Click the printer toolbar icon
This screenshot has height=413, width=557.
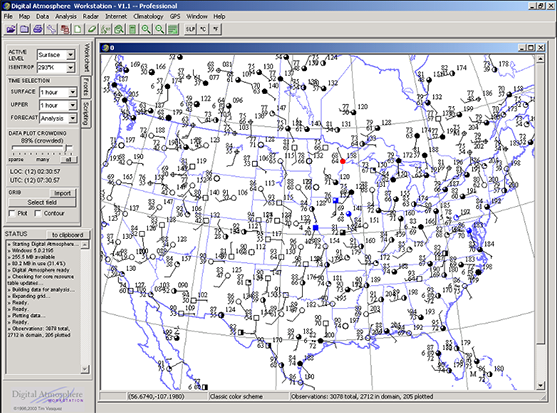pyautogui.click(x=38, y=29)
